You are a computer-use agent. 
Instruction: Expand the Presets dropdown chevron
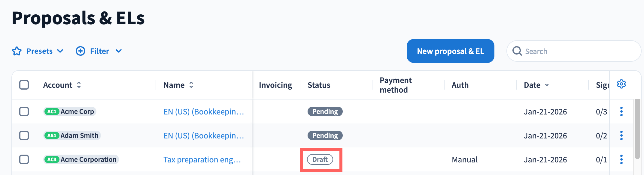coord(60,51)
